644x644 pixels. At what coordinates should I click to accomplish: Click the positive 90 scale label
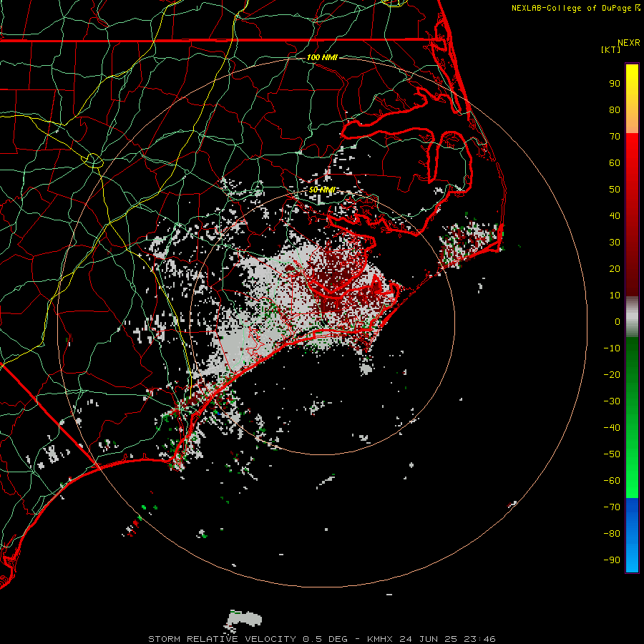(615, 84)
